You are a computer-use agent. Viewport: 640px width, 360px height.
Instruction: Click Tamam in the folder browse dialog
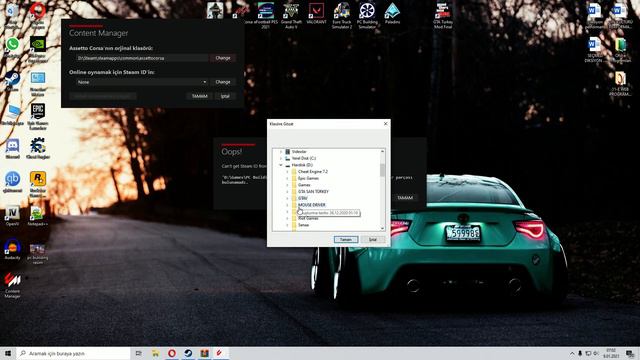(346, 240)
